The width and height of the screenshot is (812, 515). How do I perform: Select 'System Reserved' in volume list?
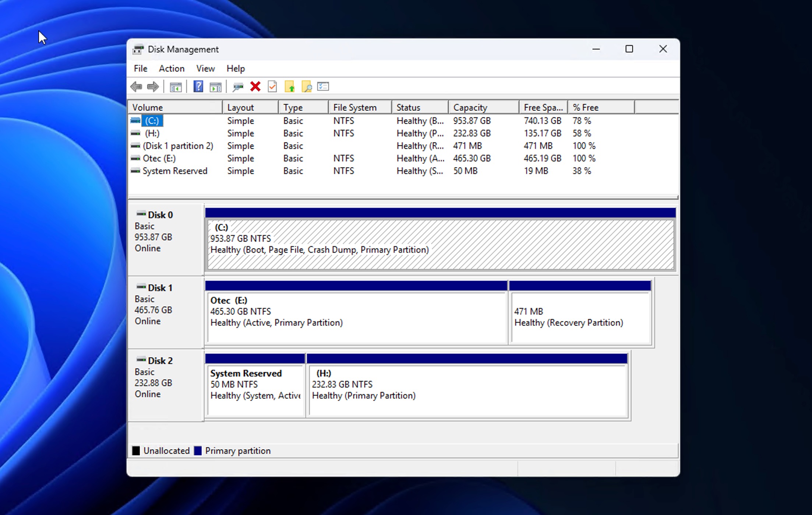click(x=175, y=171)
